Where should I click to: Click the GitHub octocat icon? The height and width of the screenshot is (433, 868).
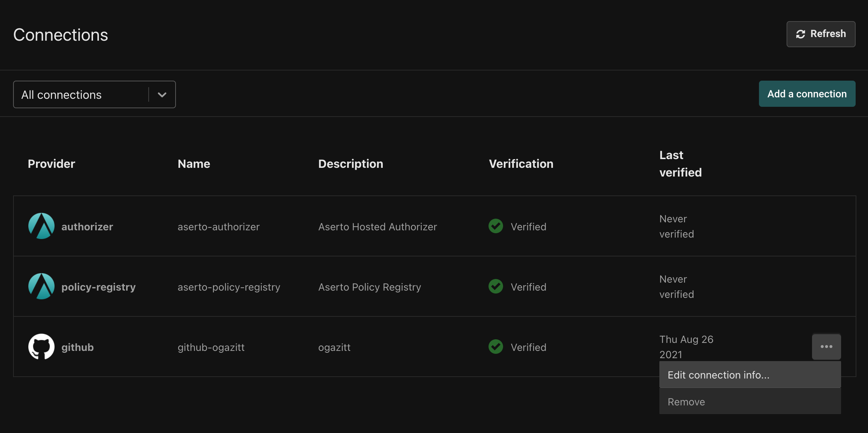pyautogui.click(x=41, y=347)
